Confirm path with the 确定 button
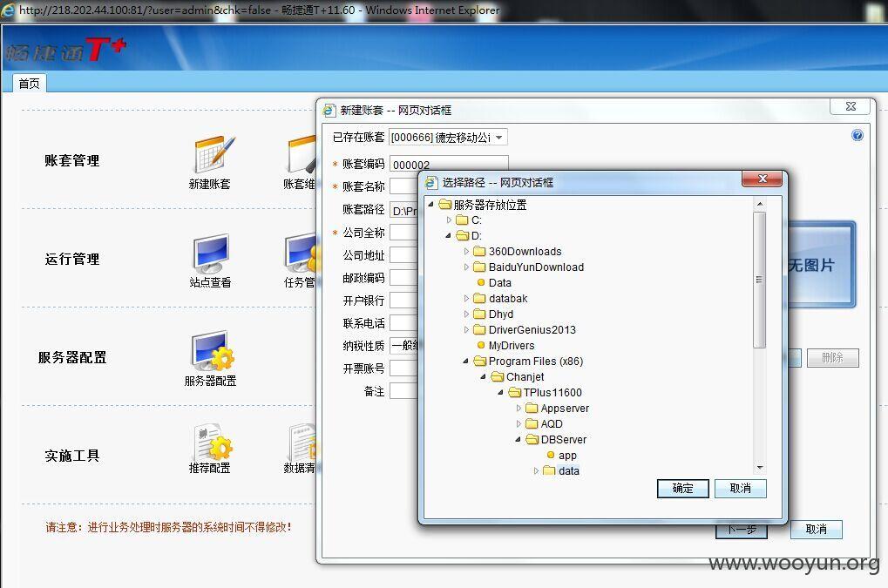This screenshot has width=888, height=588. [x=682, y=489]
